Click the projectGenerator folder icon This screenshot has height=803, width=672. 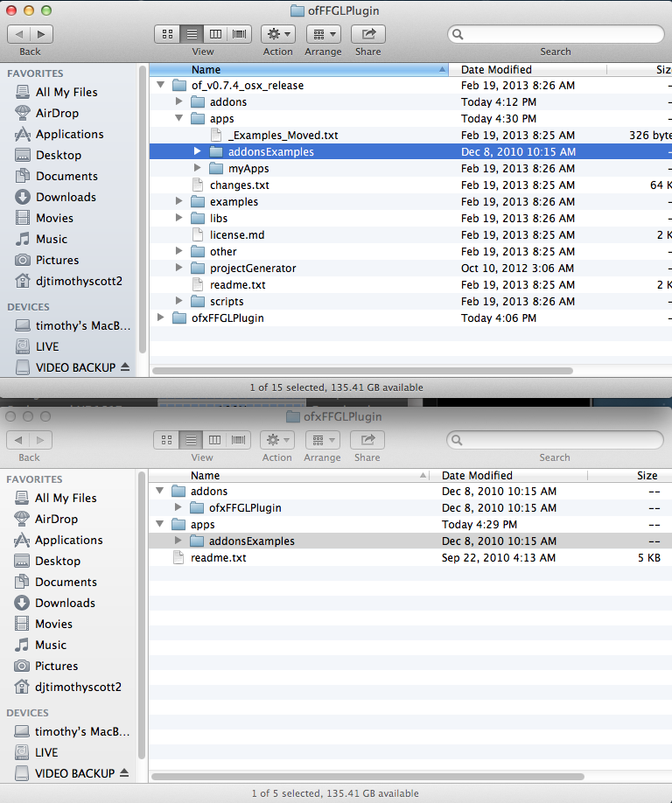pyautogui.click(x=198, y=269)
